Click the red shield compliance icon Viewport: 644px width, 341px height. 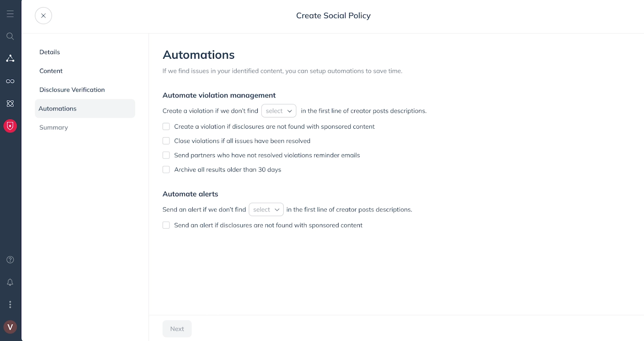pos(10,126)
